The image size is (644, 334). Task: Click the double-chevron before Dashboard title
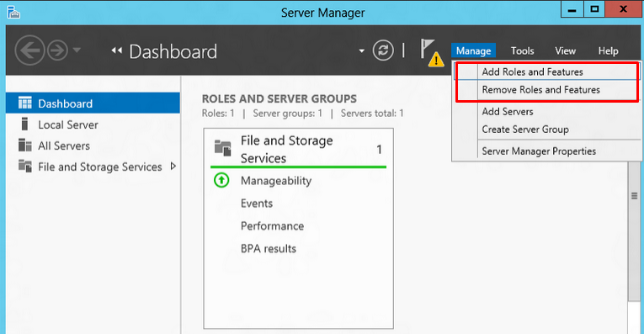coord(117,50)
